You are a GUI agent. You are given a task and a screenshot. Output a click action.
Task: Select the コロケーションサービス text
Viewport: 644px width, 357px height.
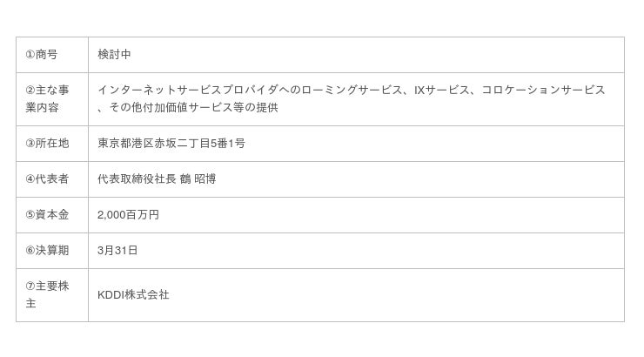click(543, 90)
